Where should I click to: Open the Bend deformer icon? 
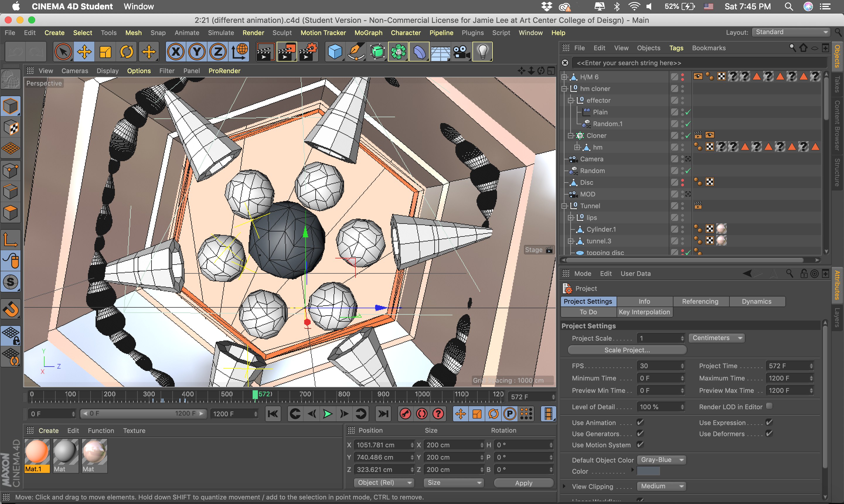(419, 52)
